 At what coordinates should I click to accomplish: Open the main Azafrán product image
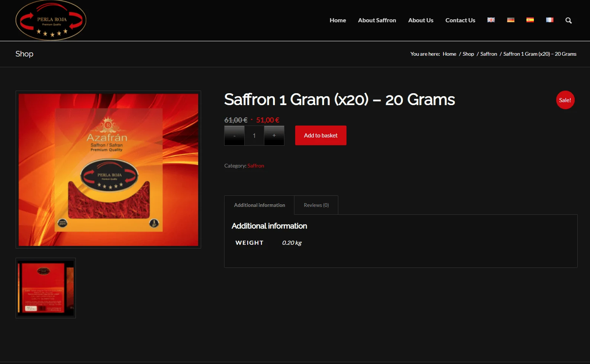coord(109,170)
